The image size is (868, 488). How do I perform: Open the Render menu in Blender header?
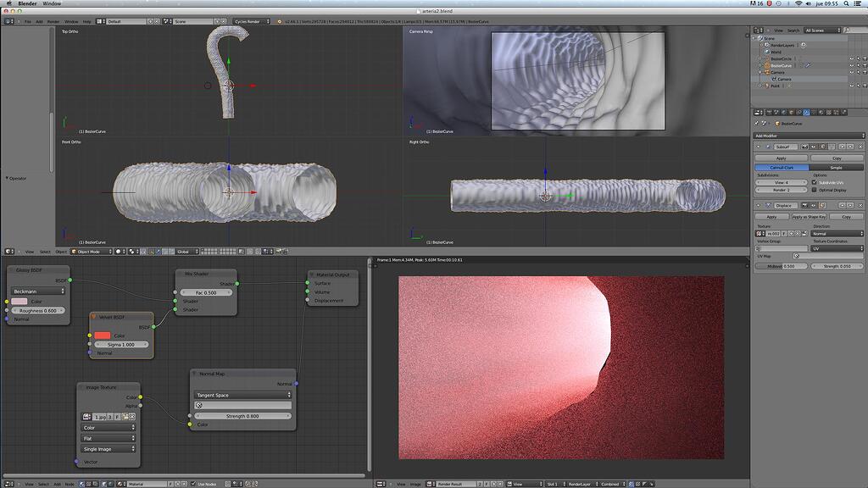click(x=53, y=21)
